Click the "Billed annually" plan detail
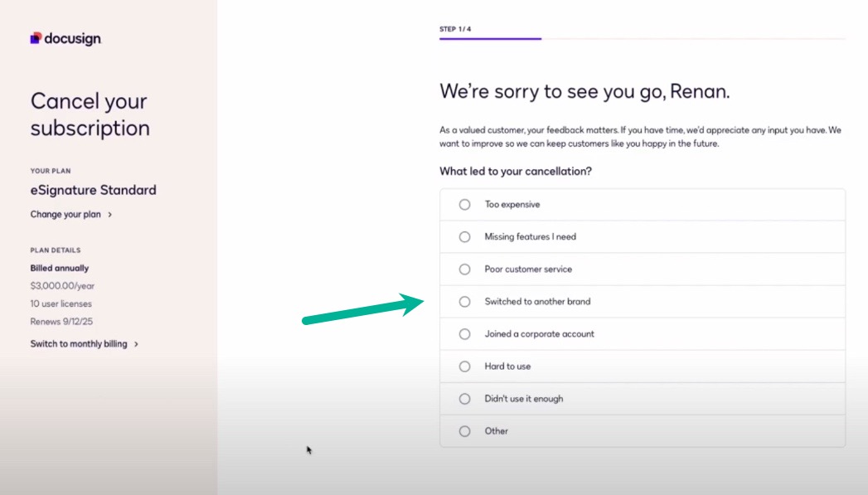Image resolution: width=868 pixels, height=495 pixels. [60, 268]
